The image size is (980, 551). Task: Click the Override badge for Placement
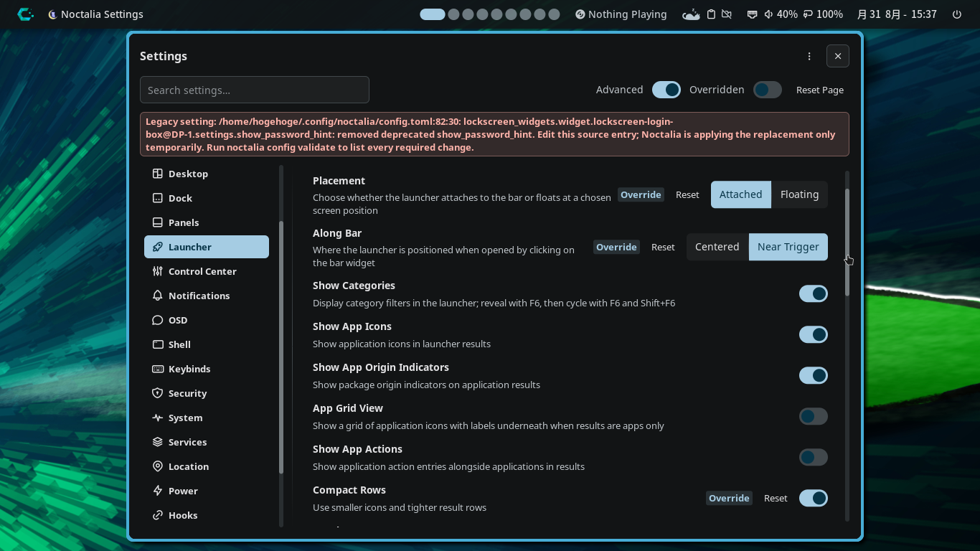point(641,194)
